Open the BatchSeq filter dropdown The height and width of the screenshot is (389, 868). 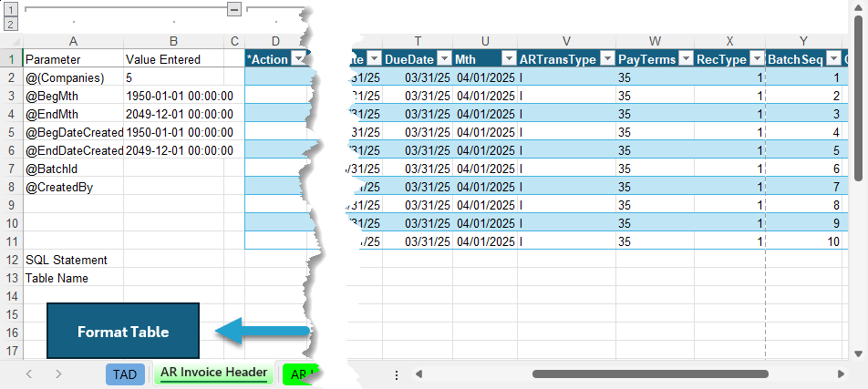(x=833, y=59)
